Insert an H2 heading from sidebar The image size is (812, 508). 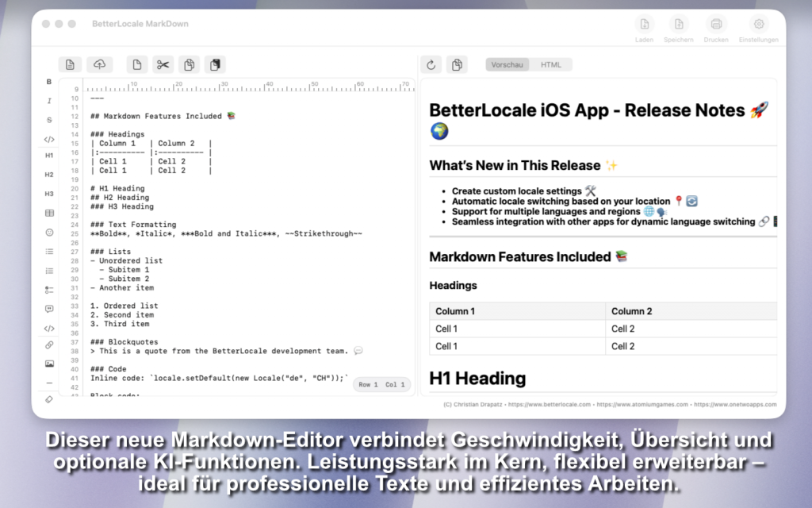tap(49, 175)
